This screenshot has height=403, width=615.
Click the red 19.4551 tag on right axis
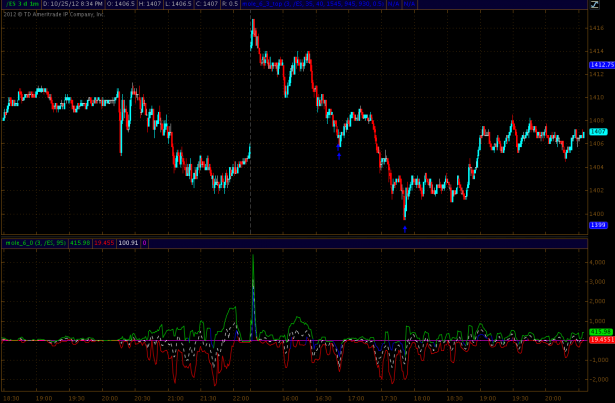pyautogui.click(x=600, y=340)
